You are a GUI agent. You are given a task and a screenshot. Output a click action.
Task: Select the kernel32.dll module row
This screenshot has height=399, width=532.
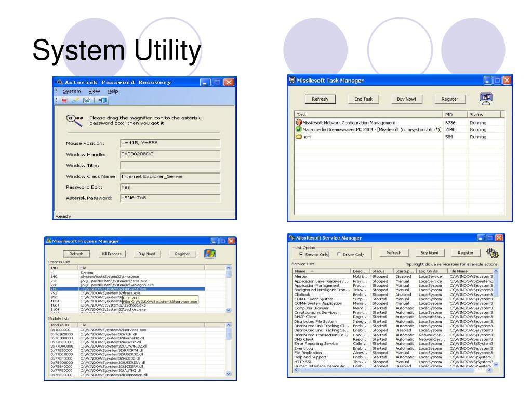[127, 338]
